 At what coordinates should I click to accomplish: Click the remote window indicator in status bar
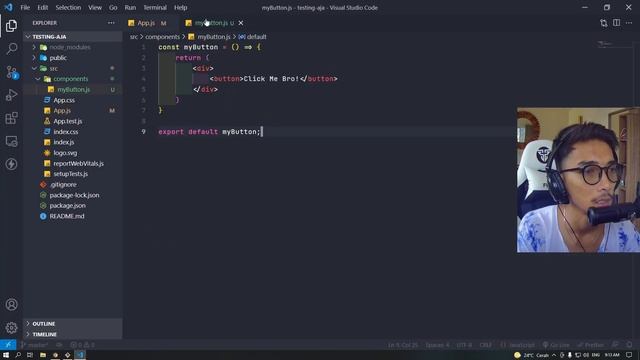point(8,345)
